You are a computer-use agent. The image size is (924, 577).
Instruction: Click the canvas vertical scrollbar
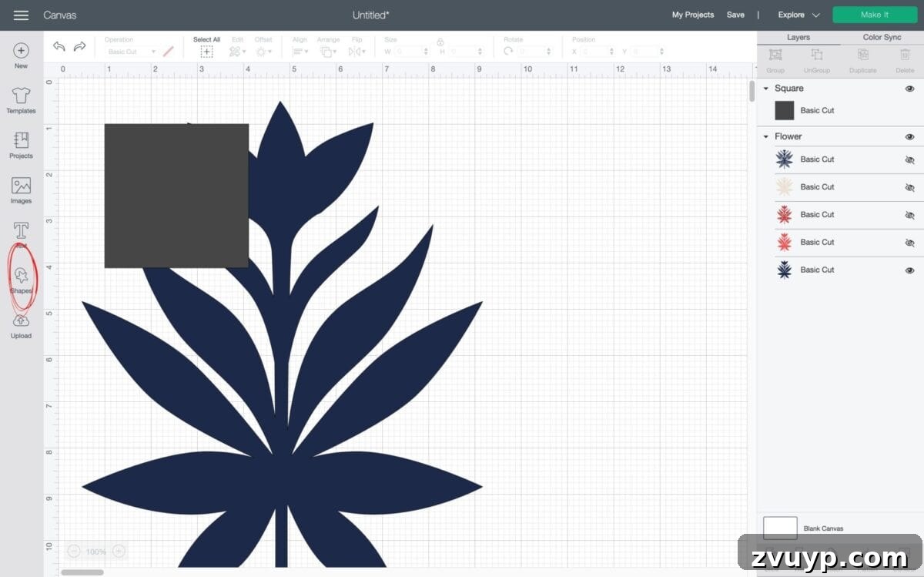pos(752,91)
